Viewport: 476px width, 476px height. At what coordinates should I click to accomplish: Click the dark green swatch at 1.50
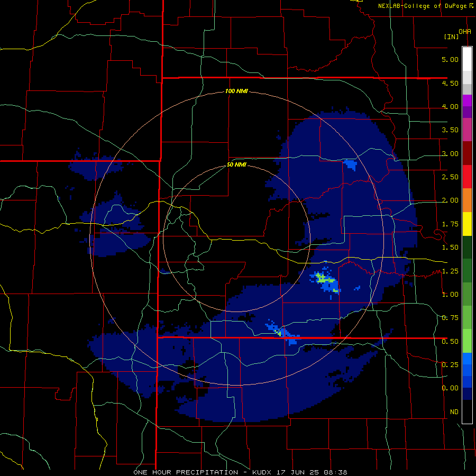tap(467, 247)
